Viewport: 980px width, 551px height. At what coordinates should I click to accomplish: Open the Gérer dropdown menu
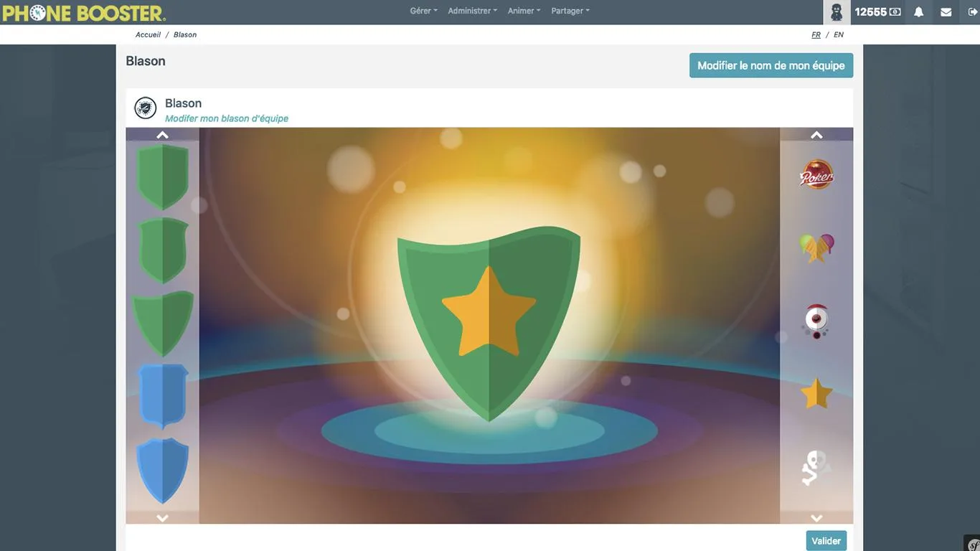(x=423, y=11)
